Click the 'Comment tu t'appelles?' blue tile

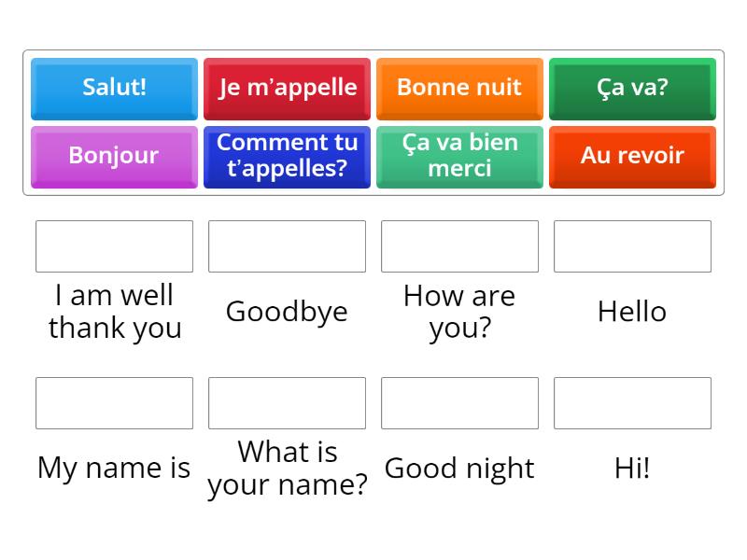pyautogui.click(x=287, y=156)
